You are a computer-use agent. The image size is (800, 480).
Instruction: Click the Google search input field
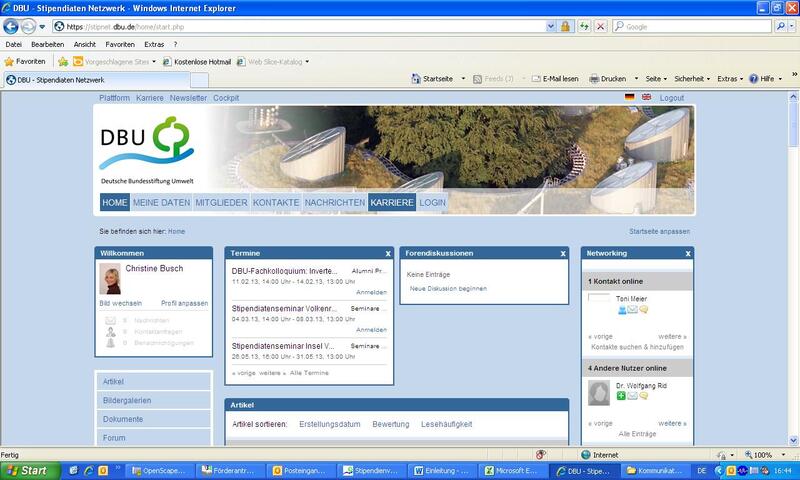pos(700,26)
